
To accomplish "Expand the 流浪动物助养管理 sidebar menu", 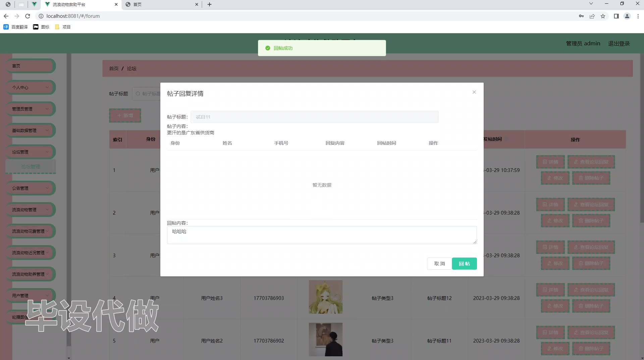I will (30, 274).
